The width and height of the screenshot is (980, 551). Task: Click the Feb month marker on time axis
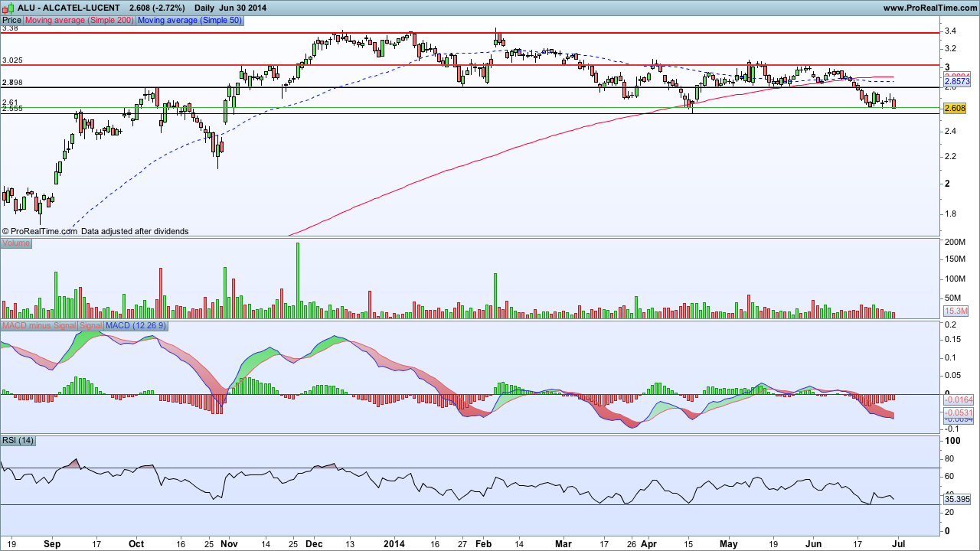pyautogui.click(x=484, y=544)
